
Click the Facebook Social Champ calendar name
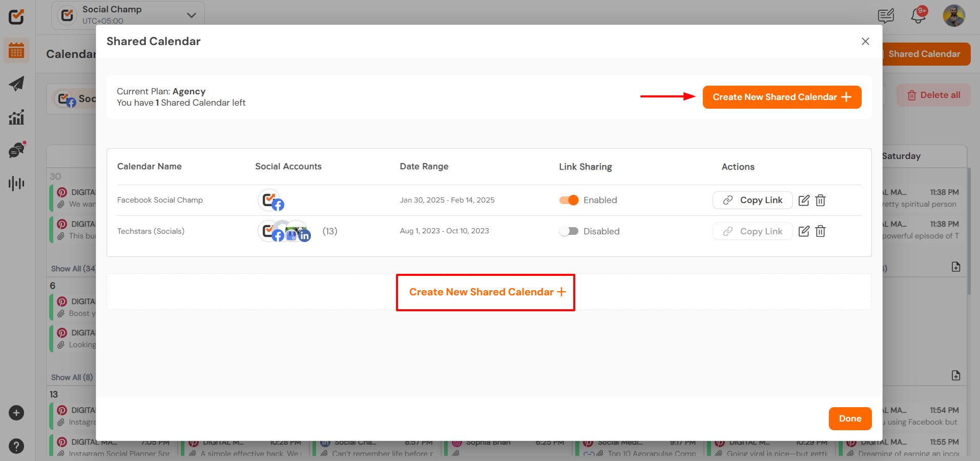[160, 200]
